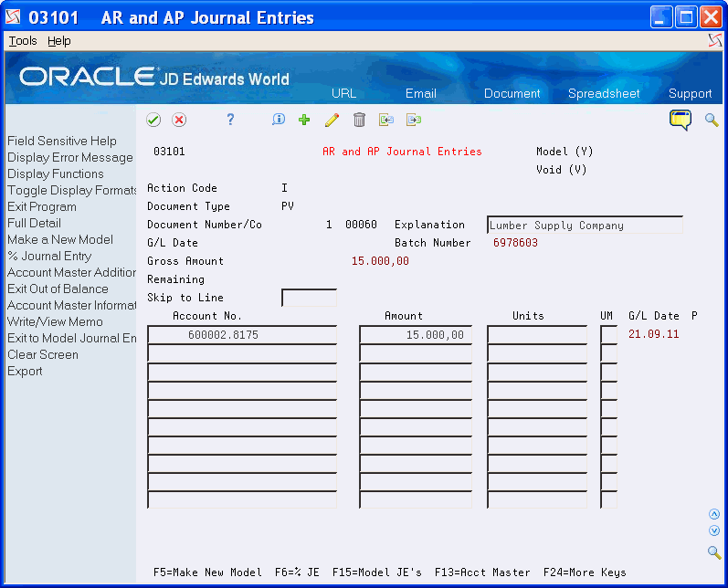Click the Explanation input field

click(585, 226)
